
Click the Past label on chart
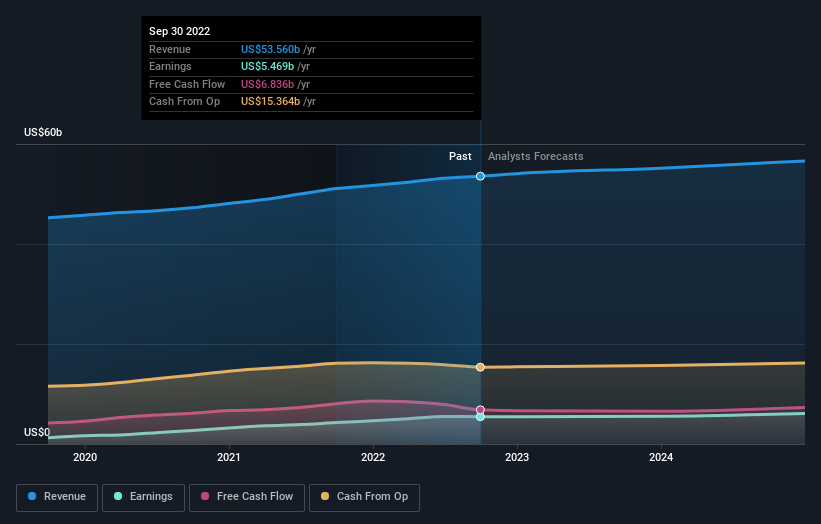point(460,157)
